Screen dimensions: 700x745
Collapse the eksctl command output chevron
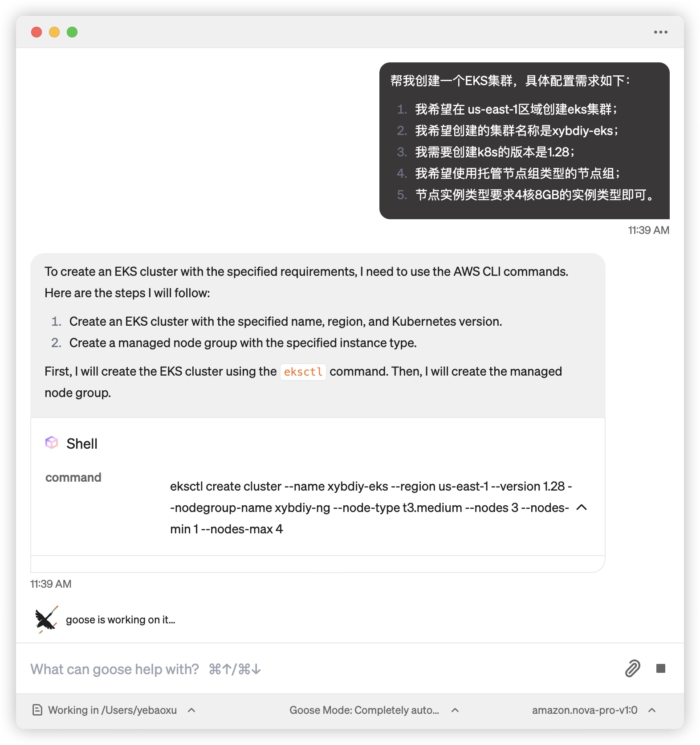582,508
